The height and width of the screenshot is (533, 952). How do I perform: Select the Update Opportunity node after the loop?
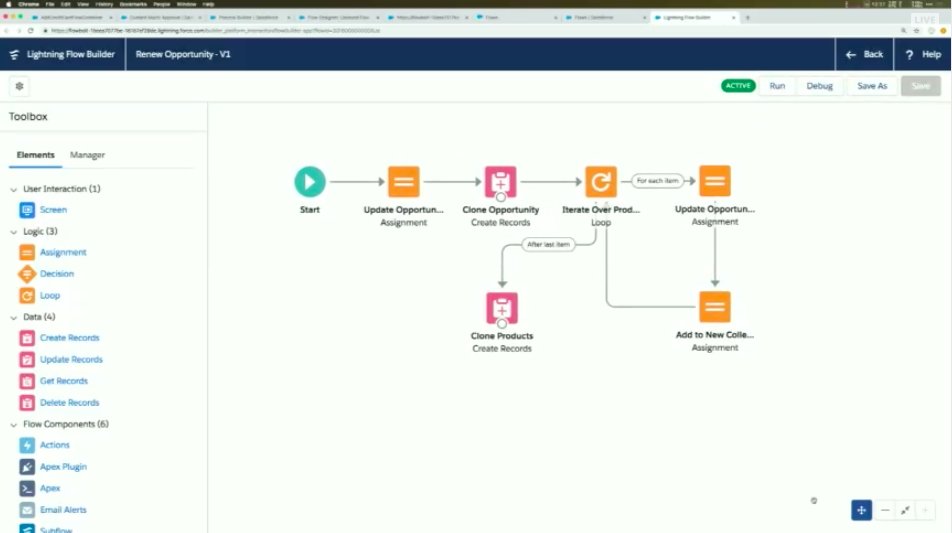pyautogui.click(x=715, y=181)
